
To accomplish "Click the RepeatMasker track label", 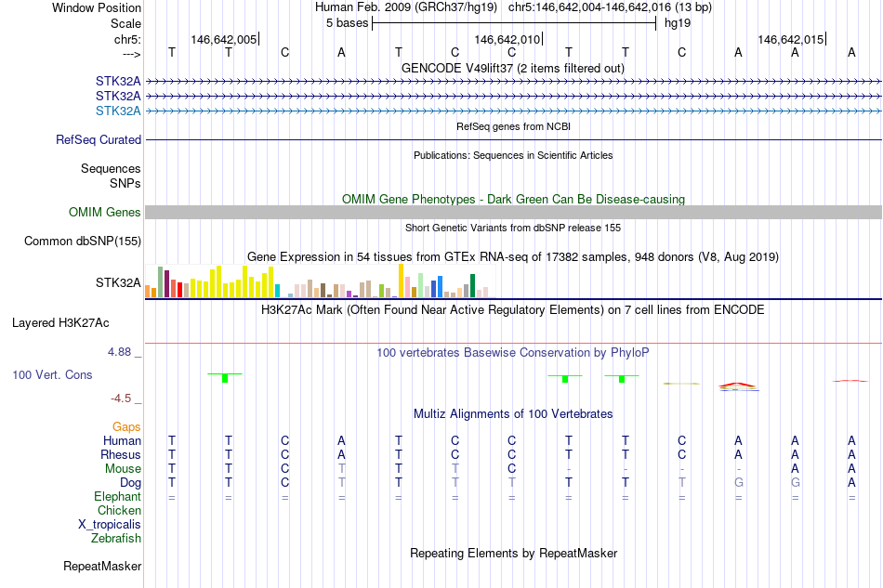I will pyautogui.click(x=102, y=566).
